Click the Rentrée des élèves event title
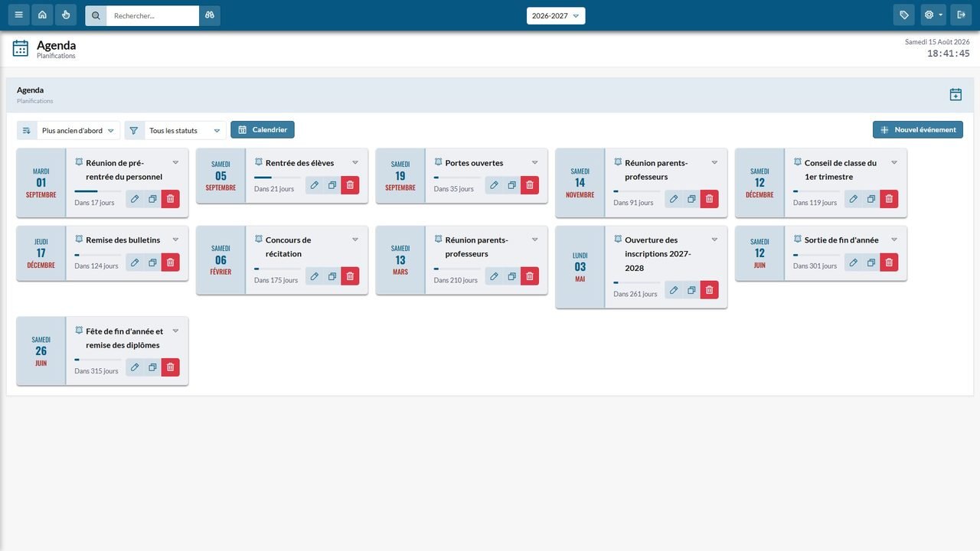Viewport: 980px width, 551px height. (299, 163)
